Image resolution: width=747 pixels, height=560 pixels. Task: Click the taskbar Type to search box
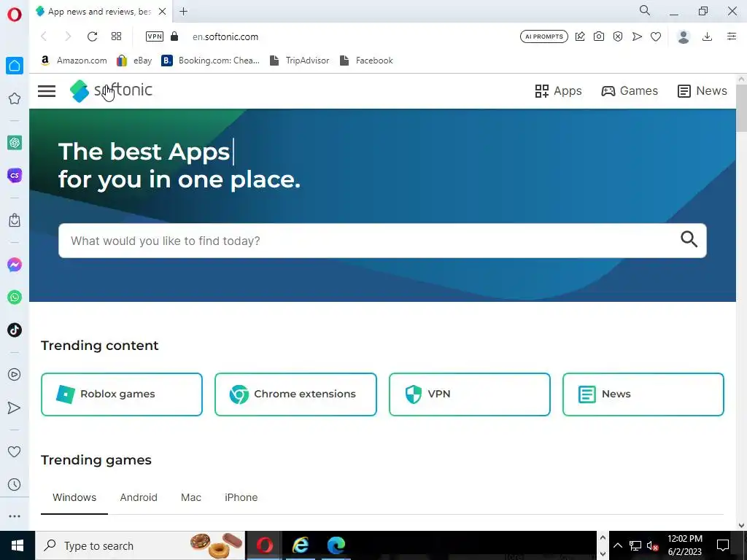point(139,545)
